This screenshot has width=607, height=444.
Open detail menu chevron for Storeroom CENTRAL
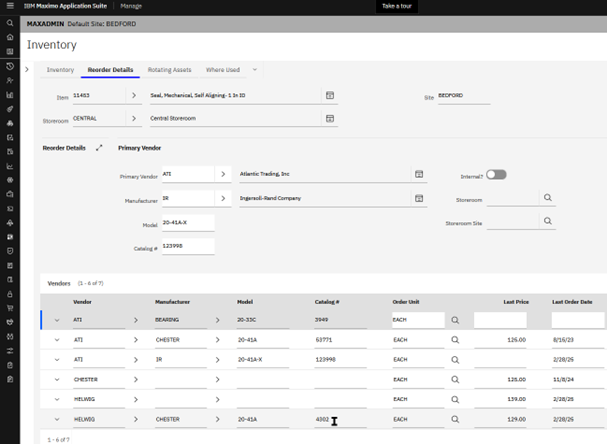[x=134, y=118]
